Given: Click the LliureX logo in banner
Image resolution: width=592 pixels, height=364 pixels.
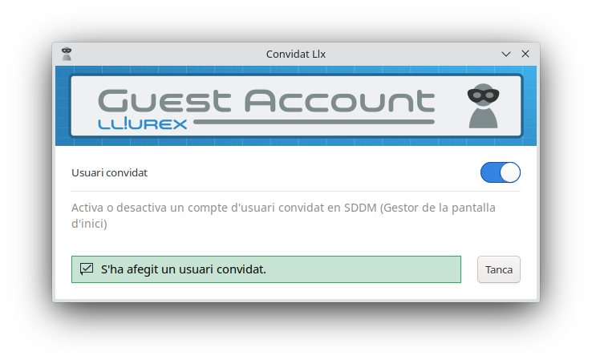Looking at the screenshot, I should 142,123.
